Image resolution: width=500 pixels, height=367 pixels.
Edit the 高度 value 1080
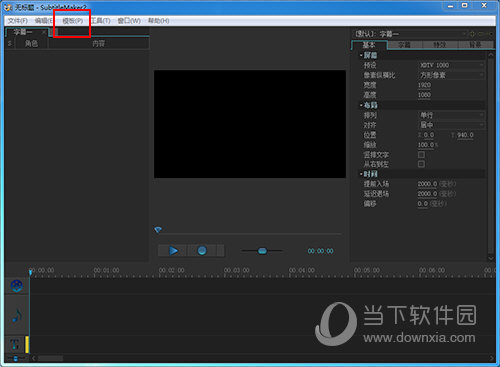pyautogui.click(x=424, y=95)
